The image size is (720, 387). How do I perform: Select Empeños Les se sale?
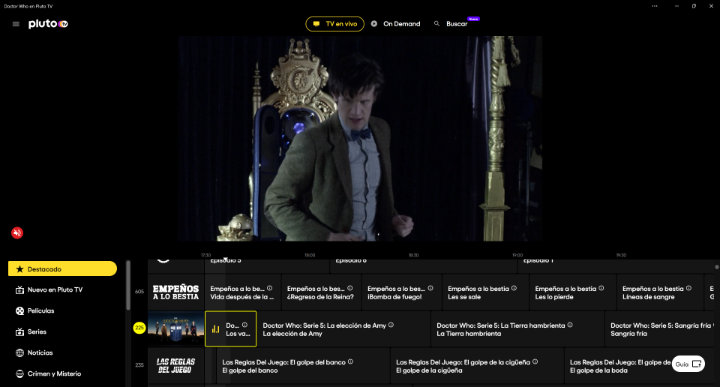pyautogui.click(x=486, y=292)
